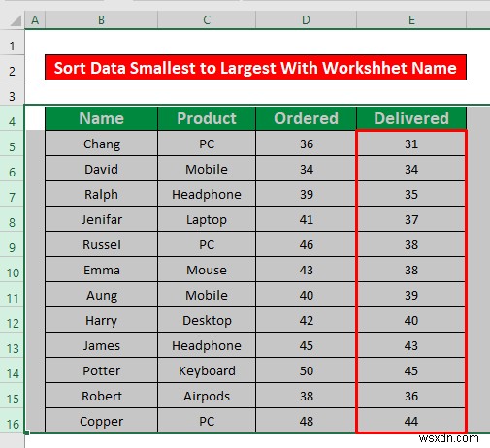490x448 pixels.
Task: Select the cell containing Aung
Action: click(102, 295)
